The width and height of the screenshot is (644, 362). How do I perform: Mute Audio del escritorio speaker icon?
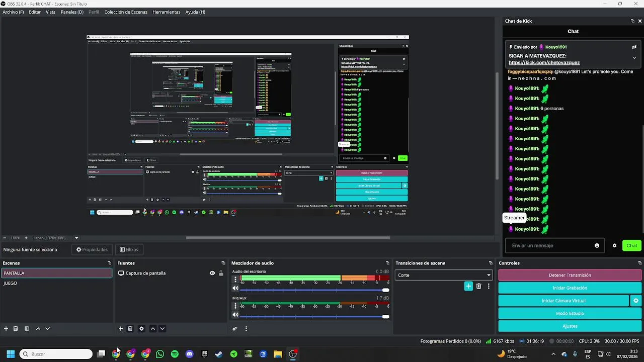tap(235, 289)
